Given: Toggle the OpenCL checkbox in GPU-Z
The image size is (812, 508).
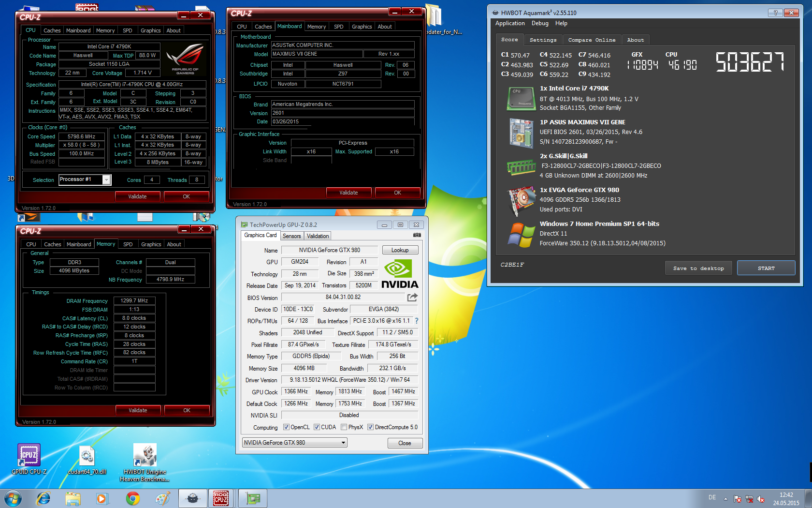Looking at the screenshot, I should [x=286, y=427].
